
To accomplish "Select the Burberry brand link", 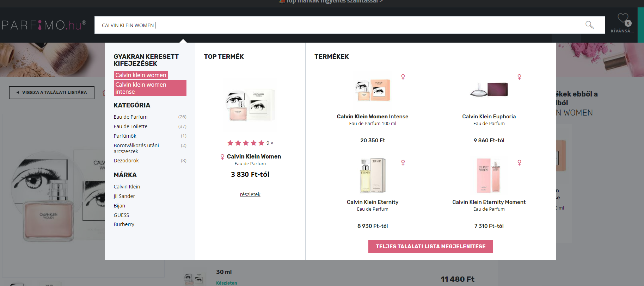I will (124, 224).
